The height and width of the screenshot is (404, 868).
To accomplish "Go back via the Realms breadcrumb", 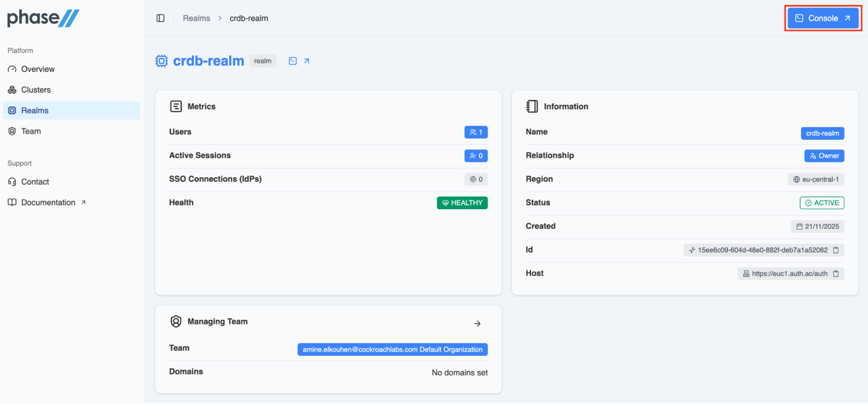I will click(x=196, y=18).
